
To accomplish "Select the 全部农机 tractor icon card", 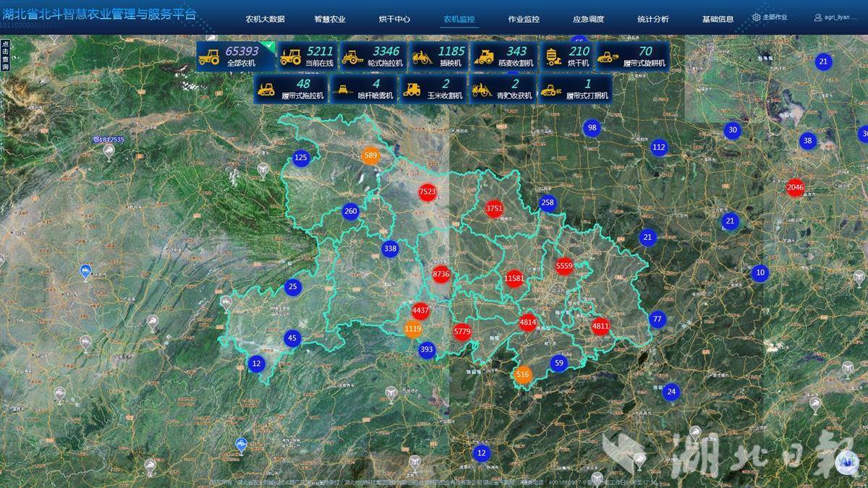I will tap(210, 56).
